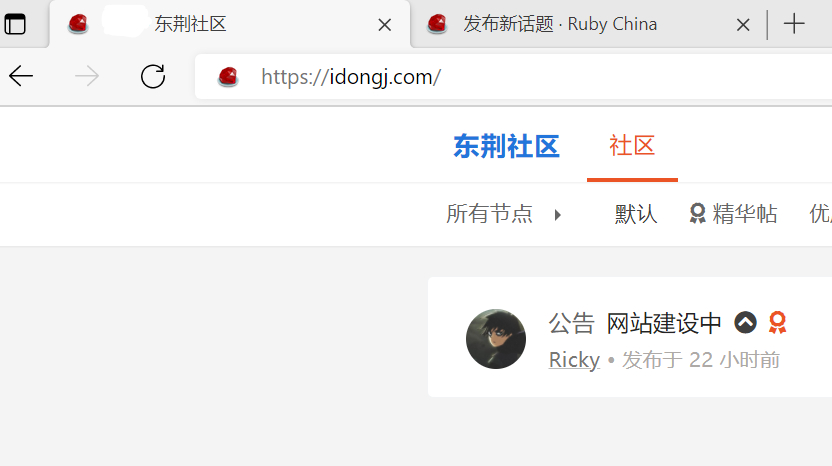Click the forward navigation arrow
Viewport: 832px width, 466px height.
click(86, 76)
